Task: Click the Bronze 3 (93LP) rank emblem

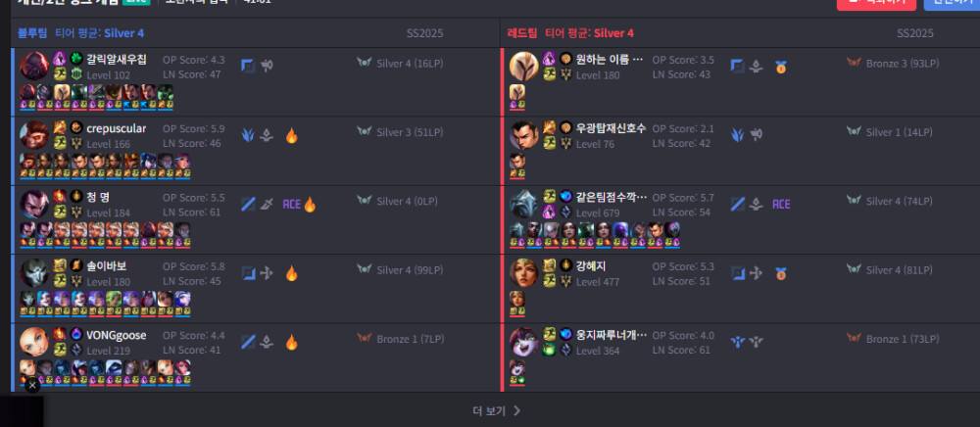Action: coord(854,64)
